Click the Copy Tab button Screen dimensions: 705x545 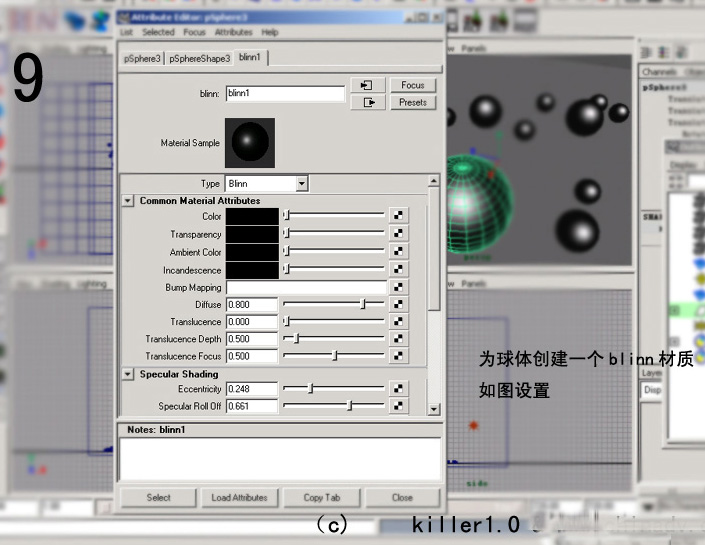pyautogui.click(x=322, y=498)
